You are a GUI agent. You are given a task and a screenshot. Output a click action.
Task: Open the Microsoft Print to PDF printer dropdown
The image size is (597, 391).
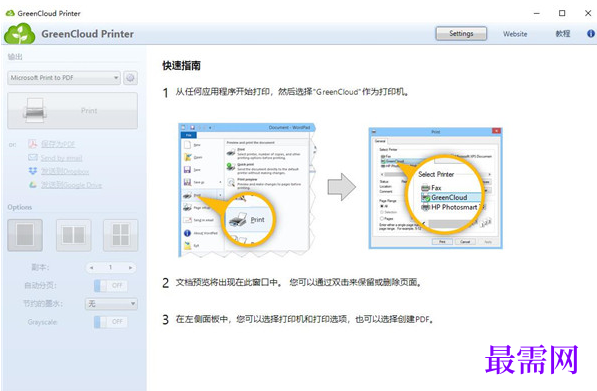[64, 78]
